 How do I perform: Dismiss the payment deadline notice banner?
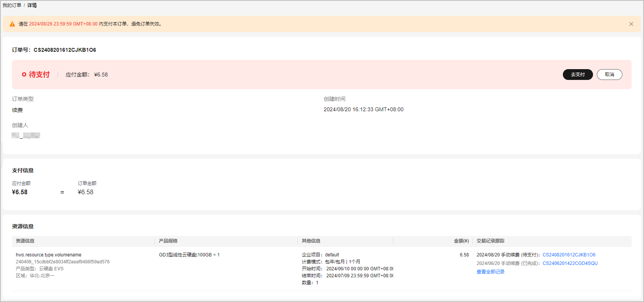point(631,24)
